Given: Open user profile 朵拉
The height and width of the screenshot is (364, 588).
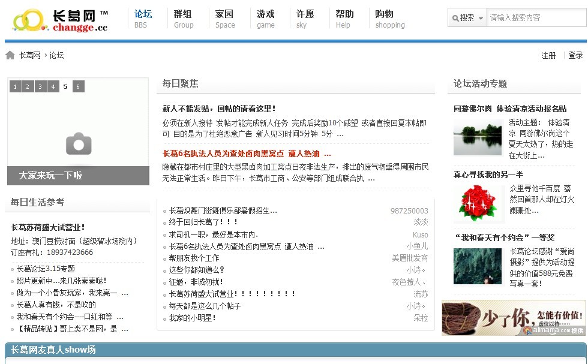Looking at the screenshot, I should (x=421, y=318).
